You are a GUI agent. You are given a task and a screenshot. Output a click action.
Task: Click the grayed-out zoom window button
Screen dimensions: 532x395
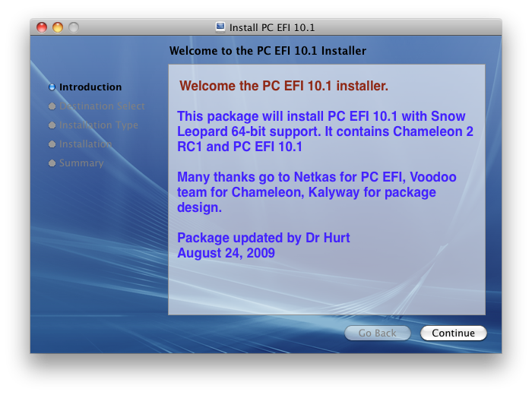(x=74, y=27)
